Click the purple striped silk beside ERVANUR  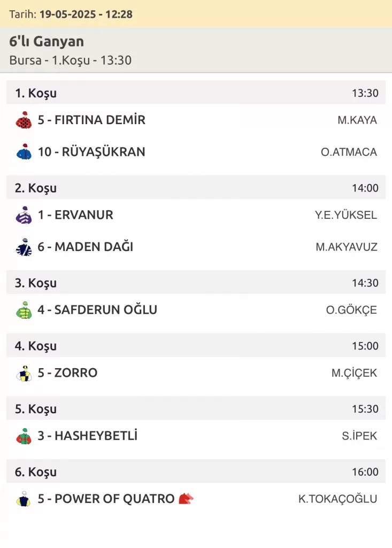(24, 215)
